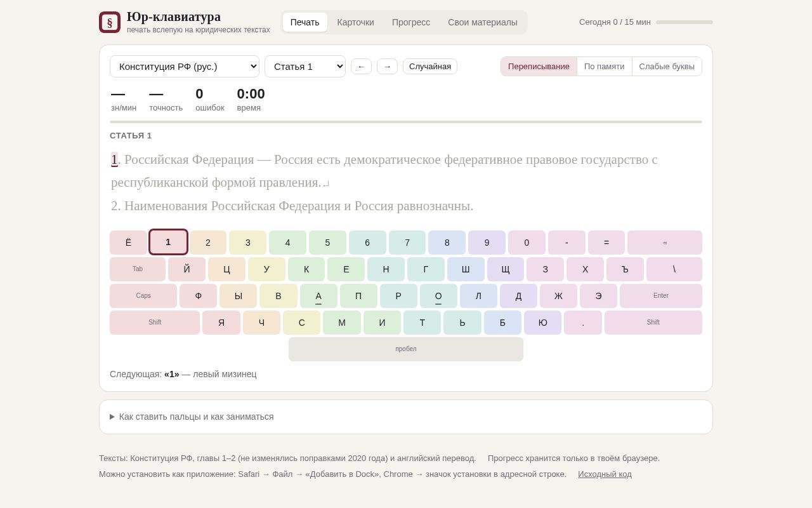
Task: Tap the пробел spacebar key
Action: pyautogui.click(x=406, y=349)
